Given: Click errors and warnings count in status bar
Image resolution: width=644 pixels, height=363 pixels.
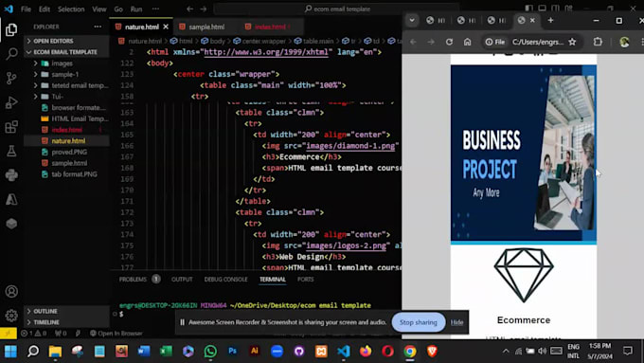Looking at the screenshot, I should click(x=34, y=334).
